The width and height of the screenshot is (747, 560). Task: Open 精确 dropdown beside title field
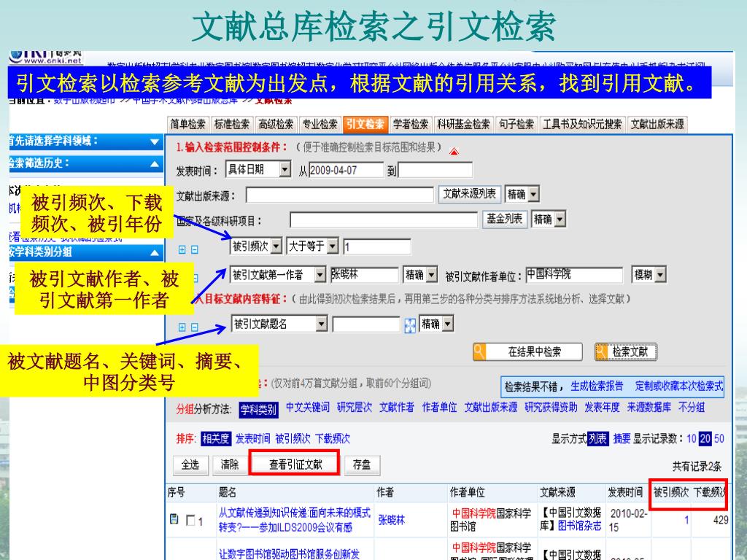tap(436, 324)
